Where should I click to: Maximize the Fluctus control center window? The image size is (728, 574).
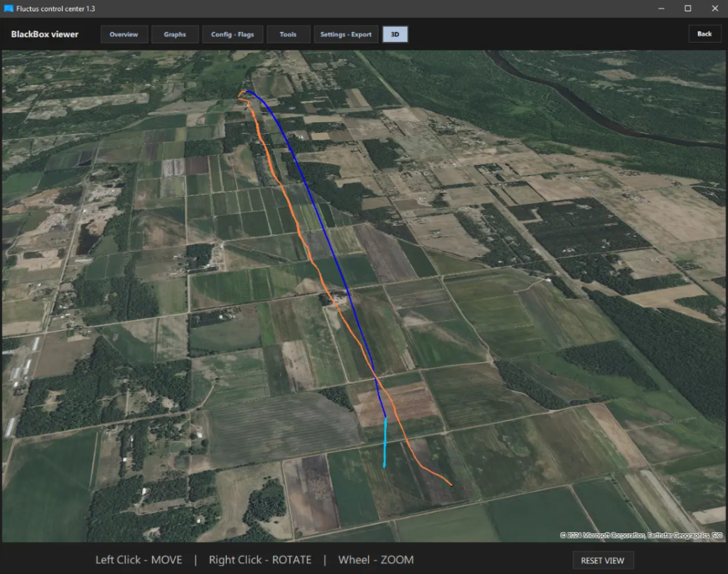687,9
